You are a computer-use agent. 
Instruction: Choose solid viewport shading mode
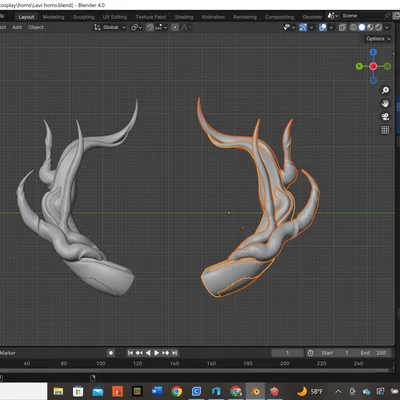[x=362, y=27]
